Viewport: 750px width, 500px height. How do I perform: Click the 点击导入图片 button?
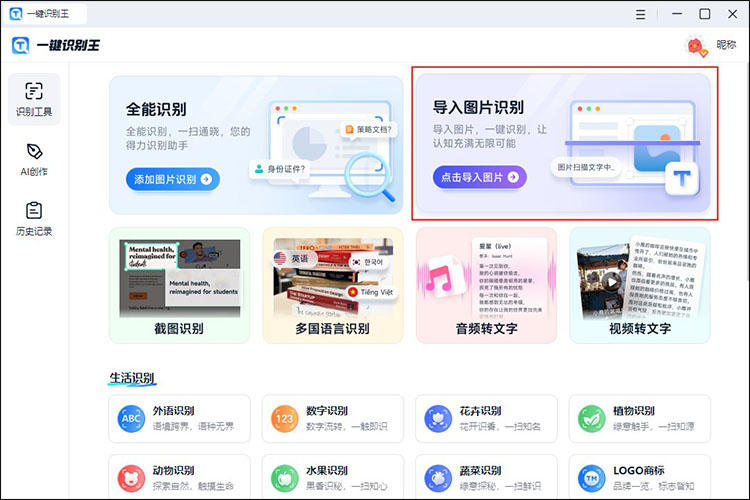click(479, 177)
